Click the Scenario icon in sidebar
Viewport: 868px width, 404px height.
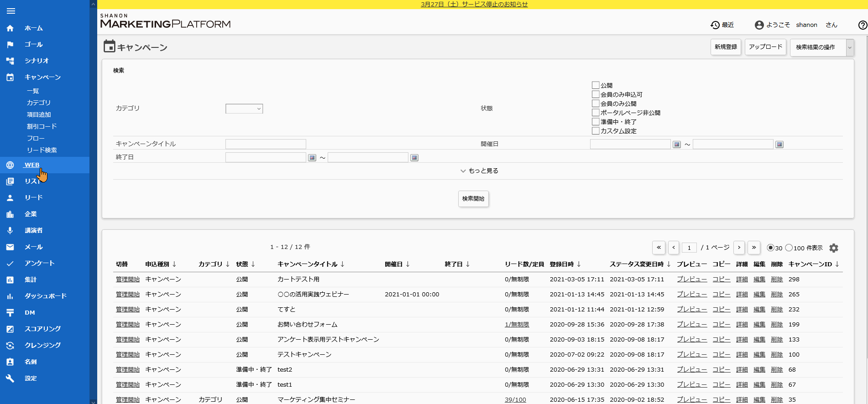coord(10,61)
